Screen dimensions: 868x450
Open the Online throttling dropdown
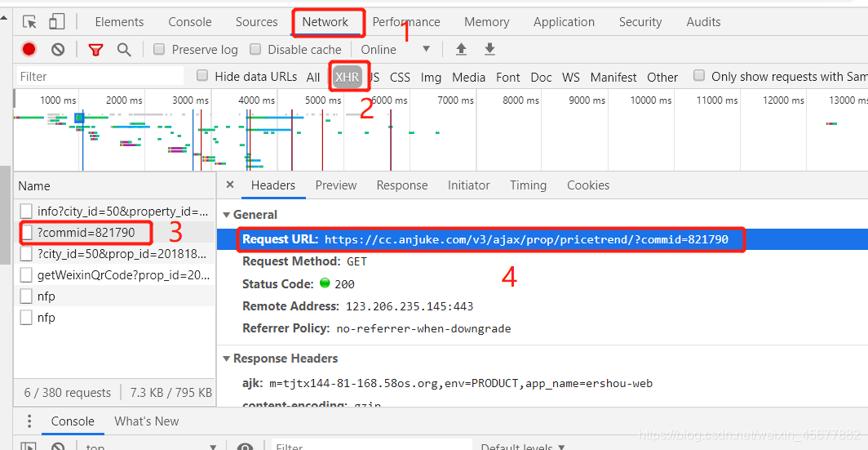[x=395, y=50]
